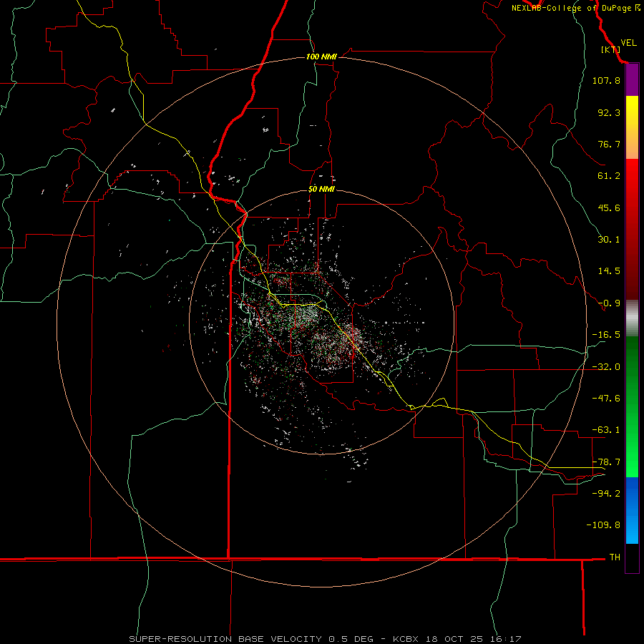Click the -16.5 velocity scale value
Screen dimensions: 644x644
pos(606,335)
